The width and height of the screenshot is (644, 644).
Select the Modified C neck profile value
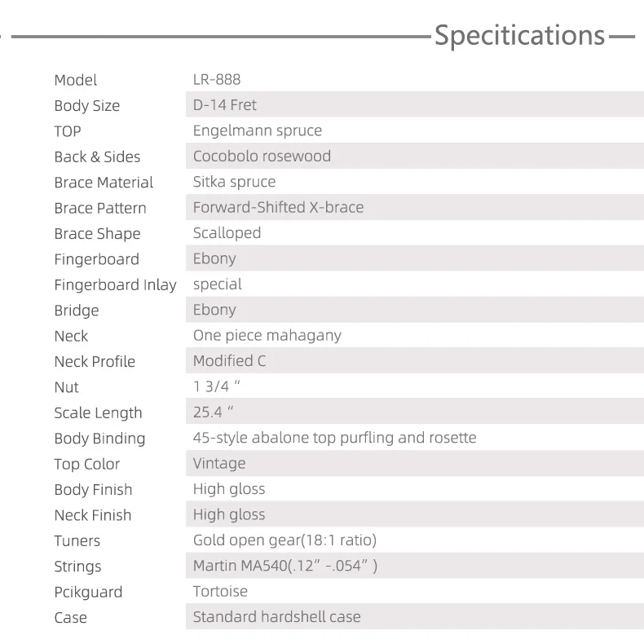229,361
